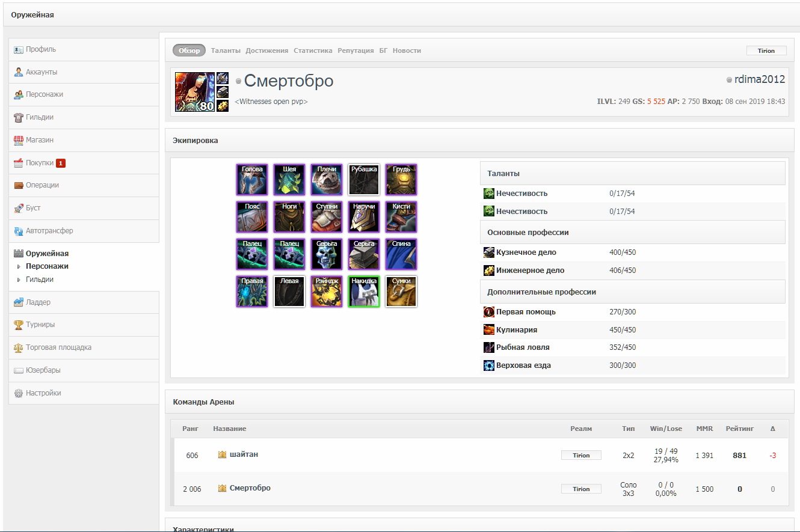Click the Верховая езда skill icon
Viewport: 800px width, 532px height.
click(x=489, y=365)
